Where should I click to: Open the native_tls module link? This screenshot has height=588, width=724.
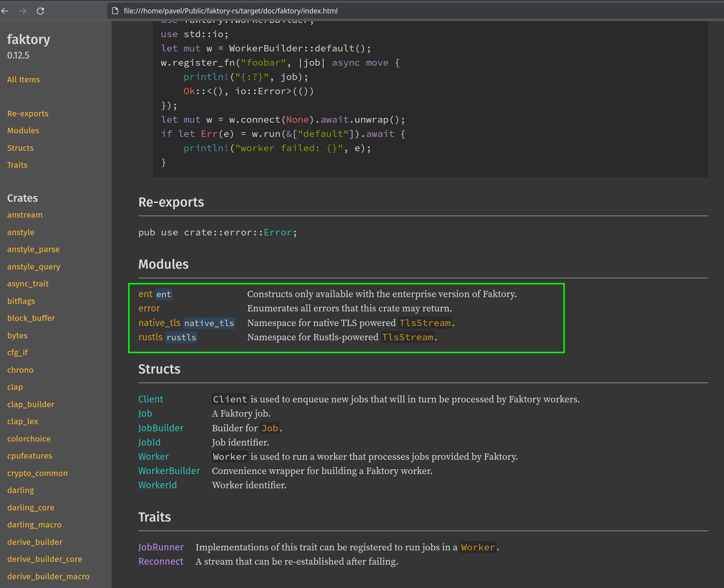(159, 323)
